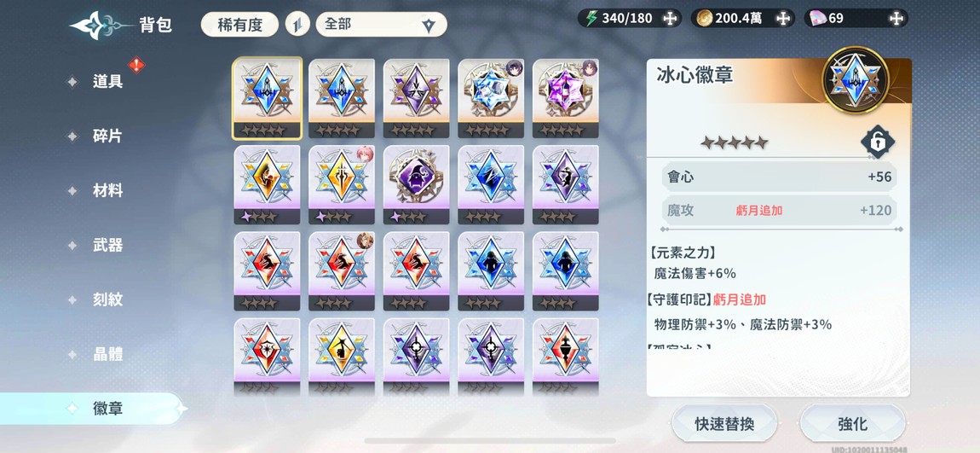Viewport: 980px width, 453px height.
Task: Select the yellow emblem with pink-haired avatar
Action: click(342, 184)
